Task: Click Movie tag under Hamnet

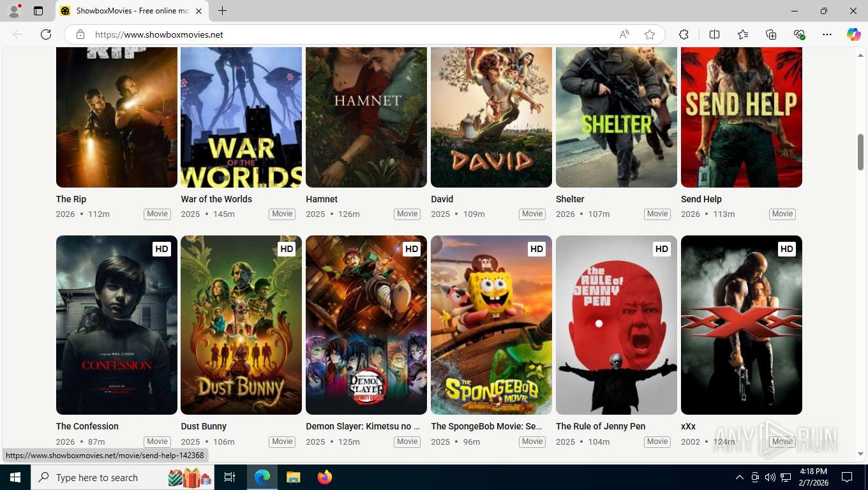Action: 407,214
